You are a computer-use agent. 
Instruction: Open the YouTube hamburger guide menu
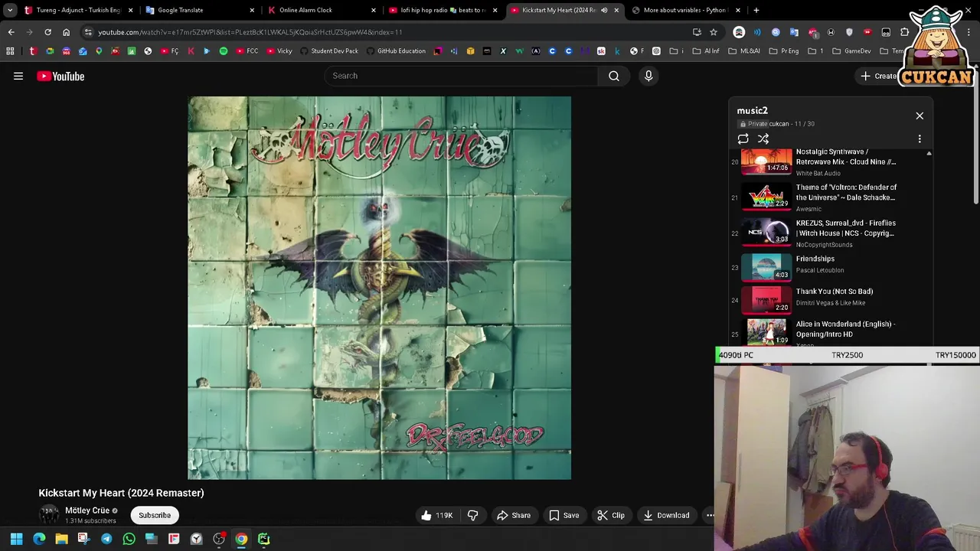pos(18,76)
